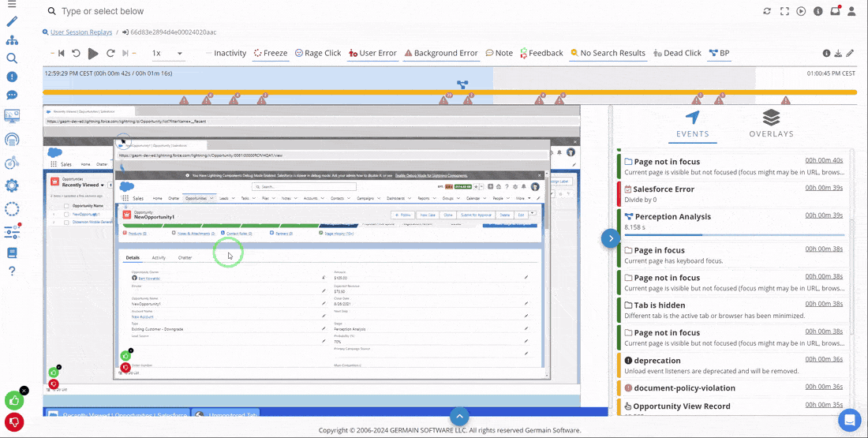The image size is (868, 438).
Task: Click the download icon above the timeline
Action: (838, 53)
